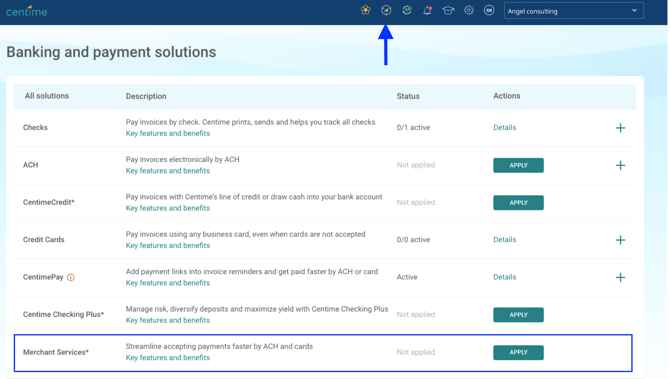Screen dimensions: 670x379
Task: Click the 0/1 active status
Action: click(x=413, y=127)
